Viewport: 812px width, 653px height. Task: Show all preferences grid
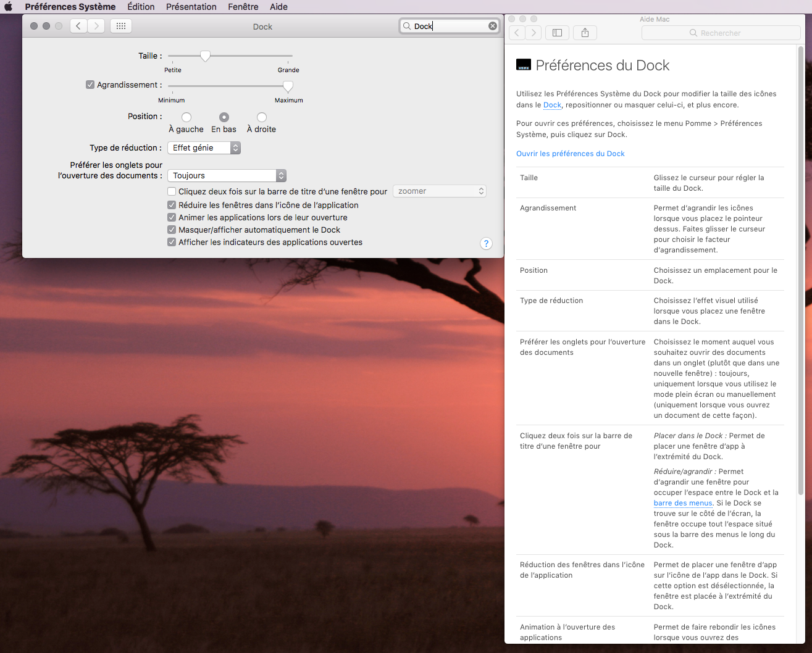click(121, 26)
